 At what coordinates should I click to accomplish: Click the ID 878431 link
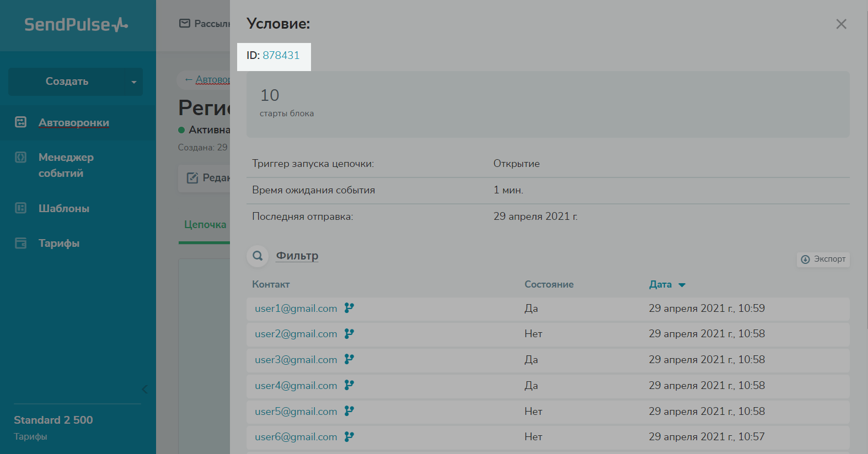[281, 56]
